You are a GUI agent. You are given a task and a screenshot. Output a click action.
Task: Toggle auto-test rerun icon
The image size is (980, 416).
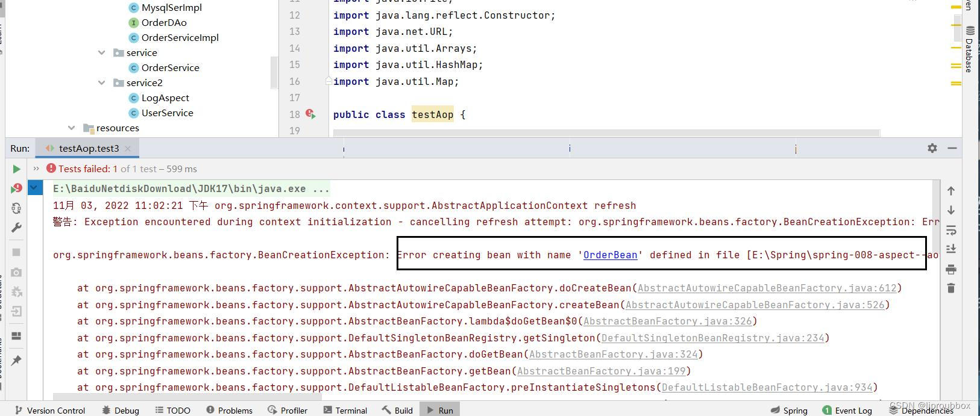tap(17, 208)
